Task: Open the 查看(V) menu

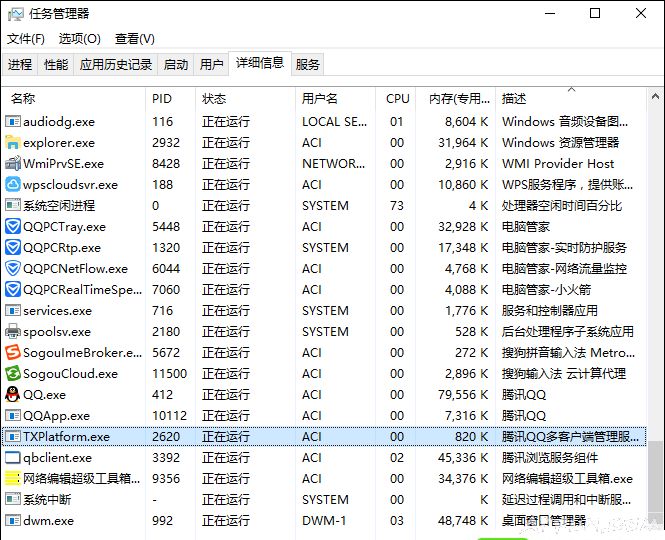Action: (x=134, y=39)
